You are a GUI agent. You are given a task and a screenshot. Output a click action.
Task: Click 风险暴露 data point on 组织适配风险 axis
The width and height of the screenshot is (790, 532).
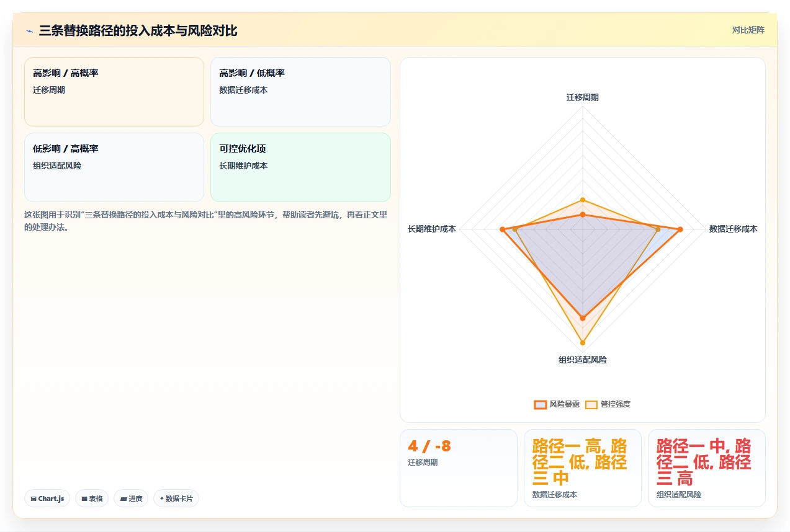[x=583, y=318]
